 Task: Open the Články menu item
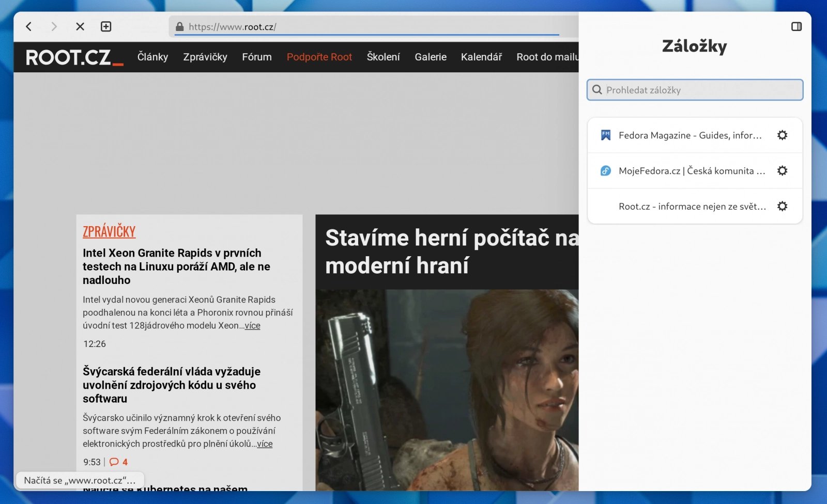(x=152, y=57)
